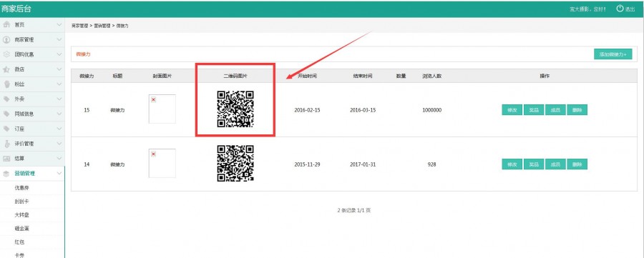Collapse the 营销管理 chevron
The width and height of the screenshot is (644, 258).
click(x=59, y=174)
